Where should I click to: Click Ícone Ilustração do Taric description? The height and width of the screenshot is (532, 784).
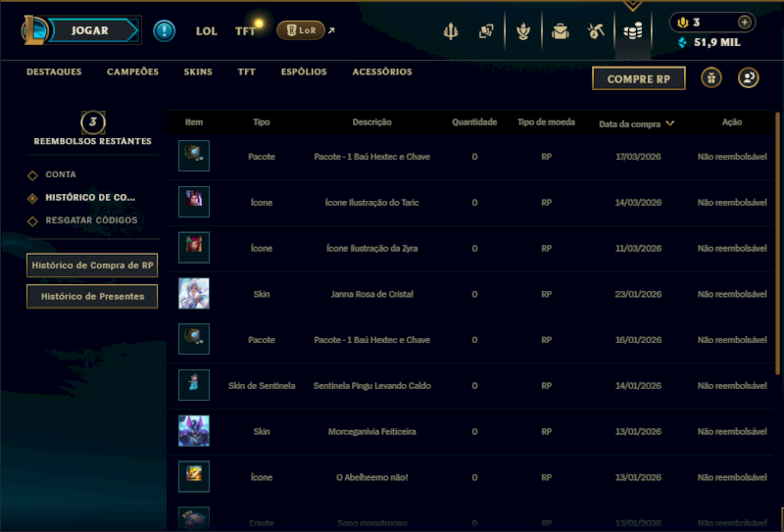pyautogui.click(x=372, y=203)
